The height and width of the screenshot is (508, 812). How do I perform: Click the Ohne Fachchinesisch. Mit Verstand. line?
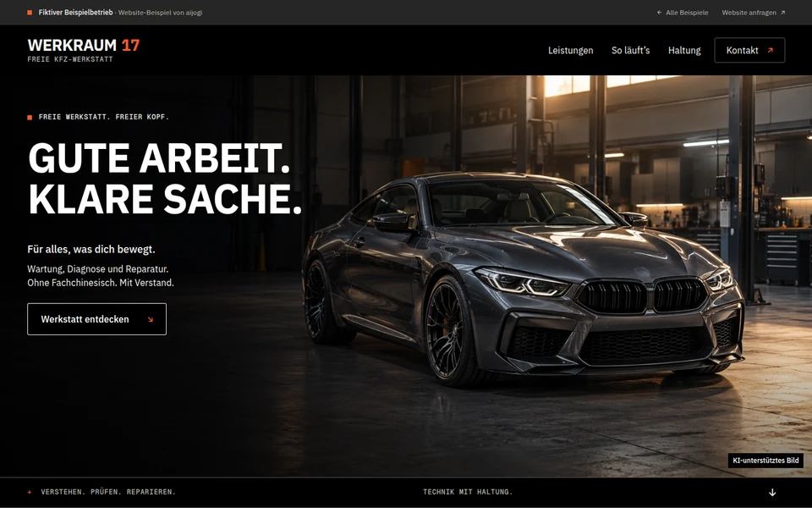[x=101, y=283]
